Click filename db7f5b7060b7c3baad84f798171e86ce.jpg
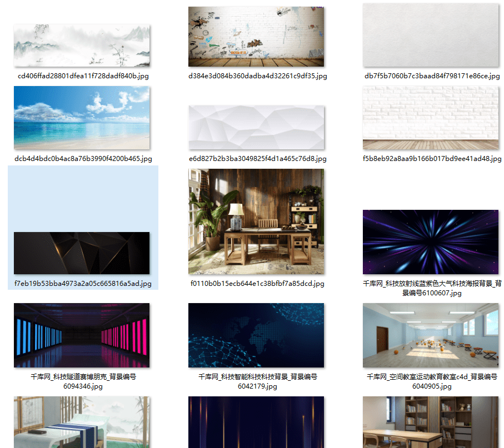Image resolution: width=504 pixels, height=448 pixels. point(432,76)
